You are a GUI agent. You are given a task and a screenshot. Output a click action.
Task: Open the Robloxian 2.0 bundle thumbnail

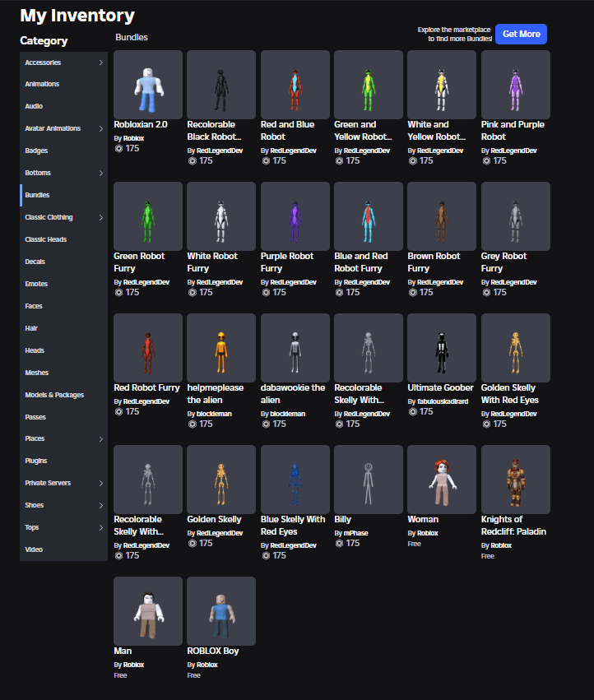click(148, 85)
